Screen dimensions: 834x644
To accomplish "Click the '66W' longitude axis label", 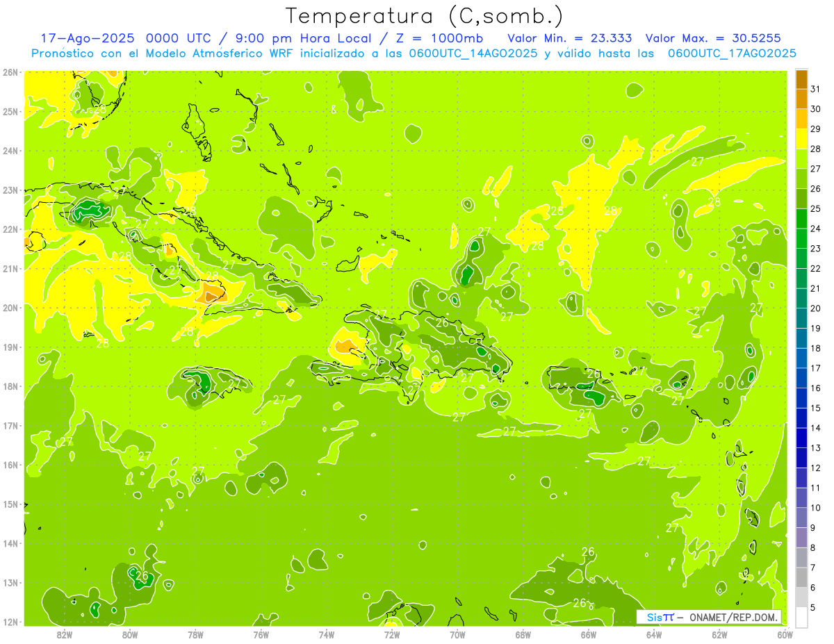I will tap(589, 634).
